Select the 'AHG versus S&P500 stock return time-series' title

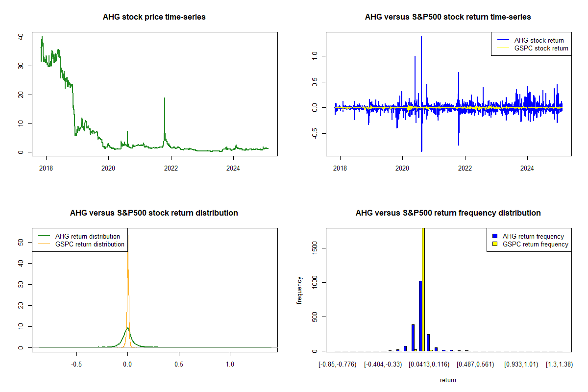click(x=448, y=17)
